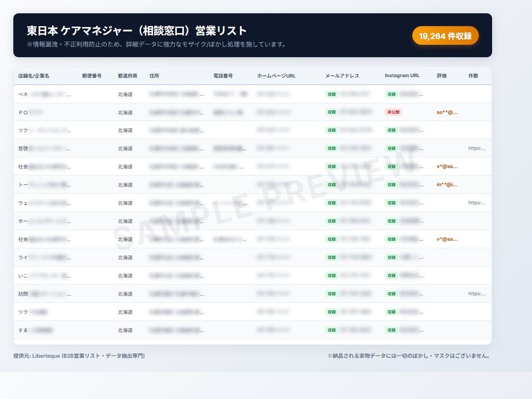Viewport: 532px width, 399px height.
Task: Click the メールアドレス 収録 badge in the ＰＯ row
Action: click(332, 112)
